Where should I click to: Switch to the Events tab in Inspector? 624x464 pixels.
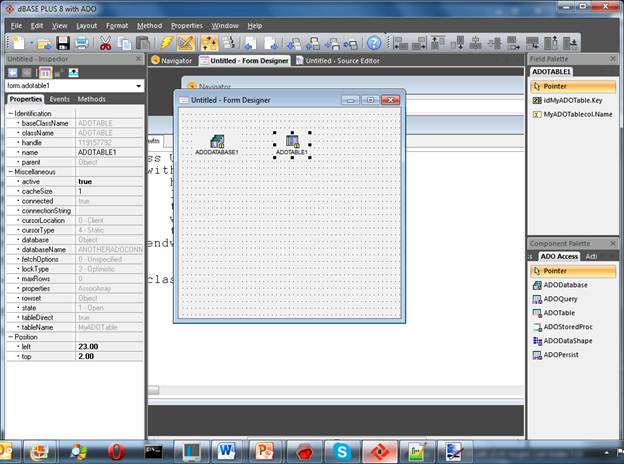(60, 99)
